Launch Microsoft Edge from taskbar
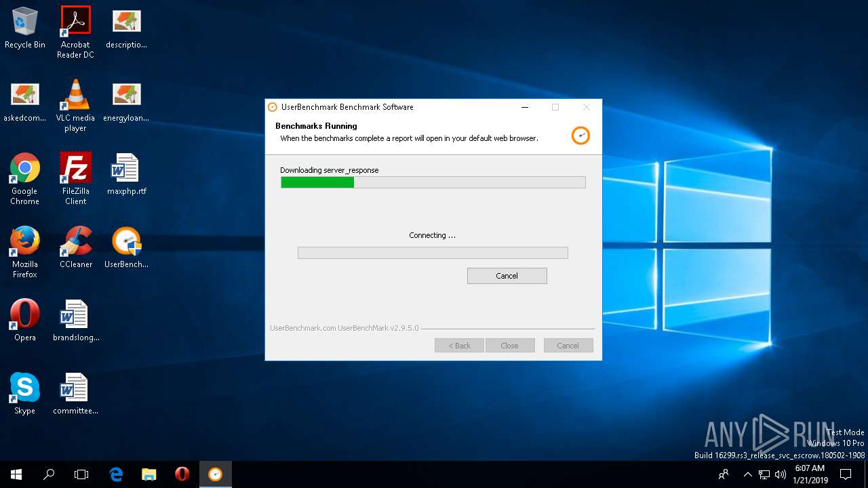This screenshot has height=488, width=868. click(116, 474)
